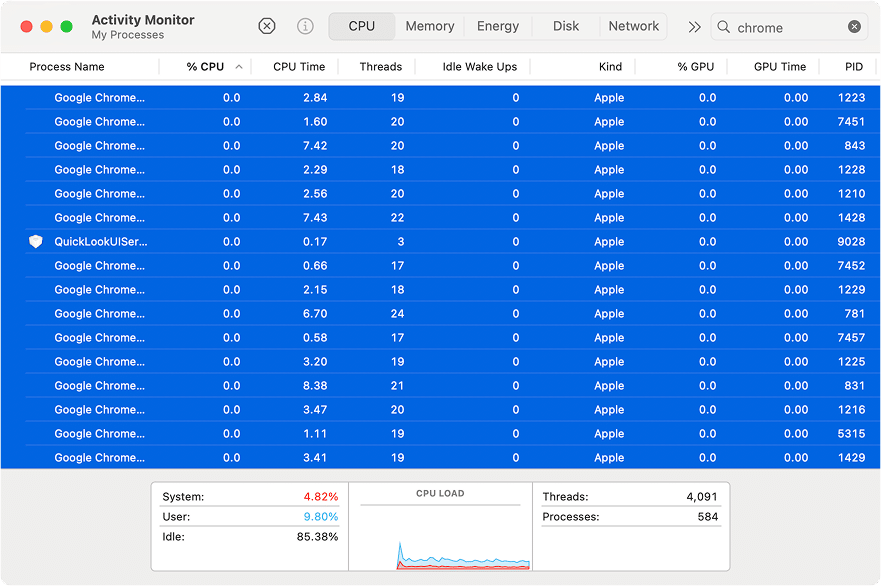
Task: Sort by PID column header
Action: 853,67
